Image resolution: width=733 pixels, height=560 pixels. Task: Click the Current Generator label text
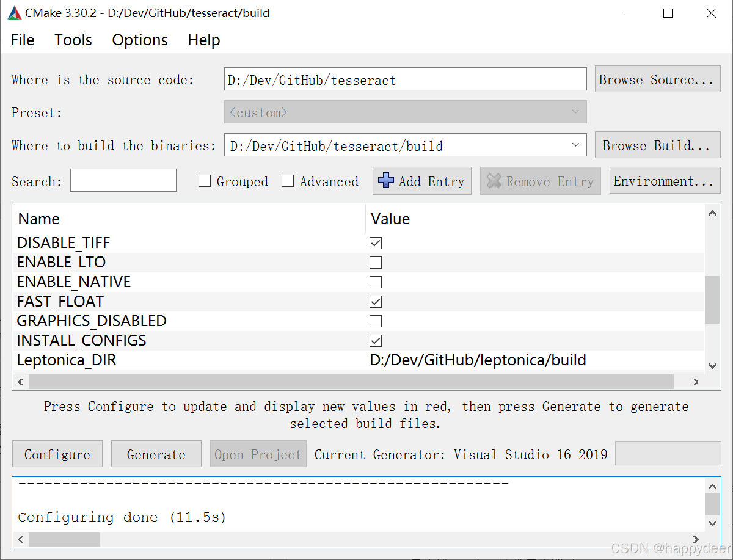[x=461, y=454]
